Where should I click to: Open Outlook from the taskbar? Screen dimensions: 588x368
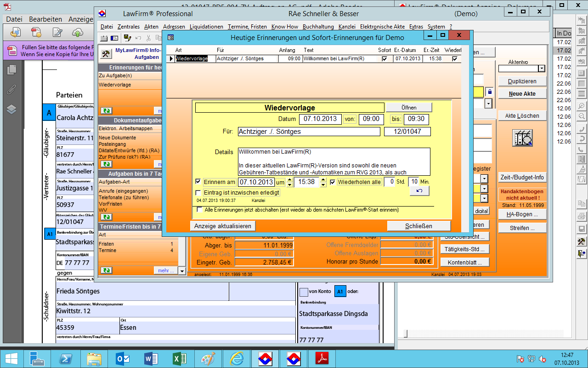point(123,359)
